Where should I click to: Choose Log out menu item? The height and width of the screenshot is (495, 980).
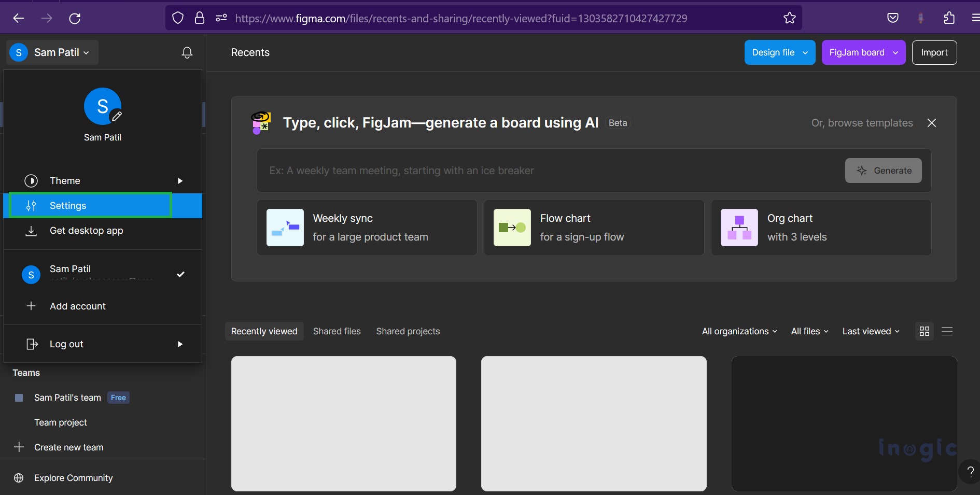103,344
